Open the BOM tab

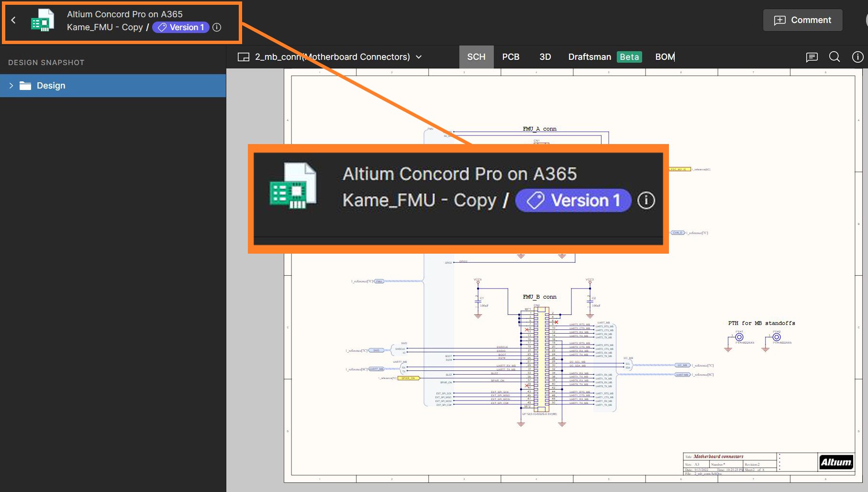click(x=665, y=56)
